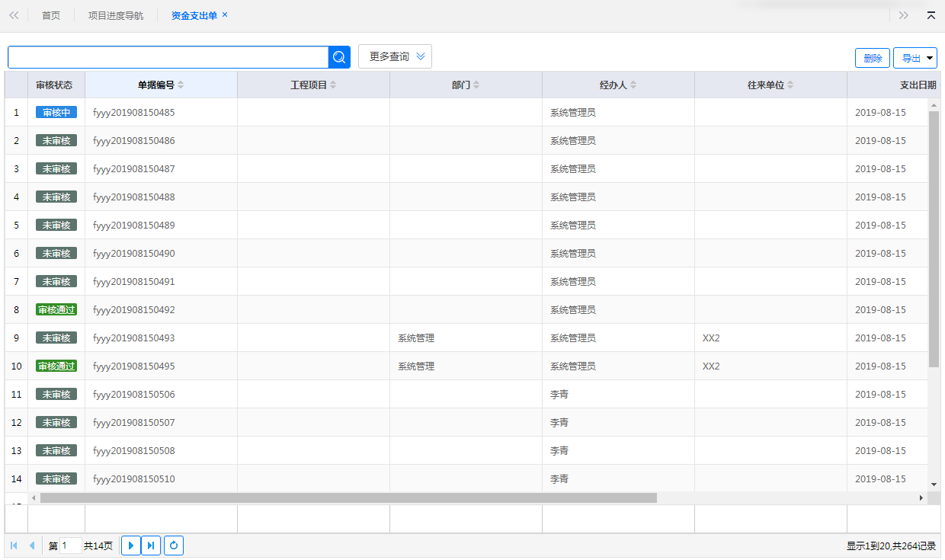This screenshot has height=560, width=945.
Task: Jump to last page icon
Action: point(151,546)
